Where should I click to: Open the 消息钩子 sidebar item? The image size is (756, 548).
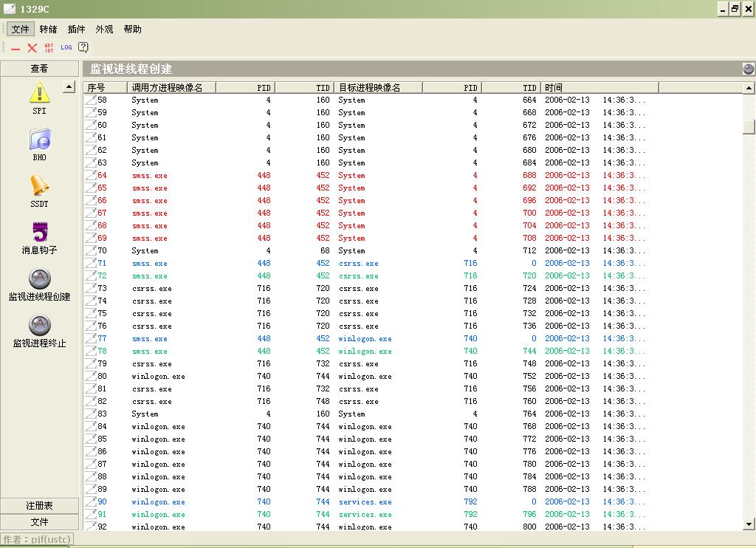(39, 233)
